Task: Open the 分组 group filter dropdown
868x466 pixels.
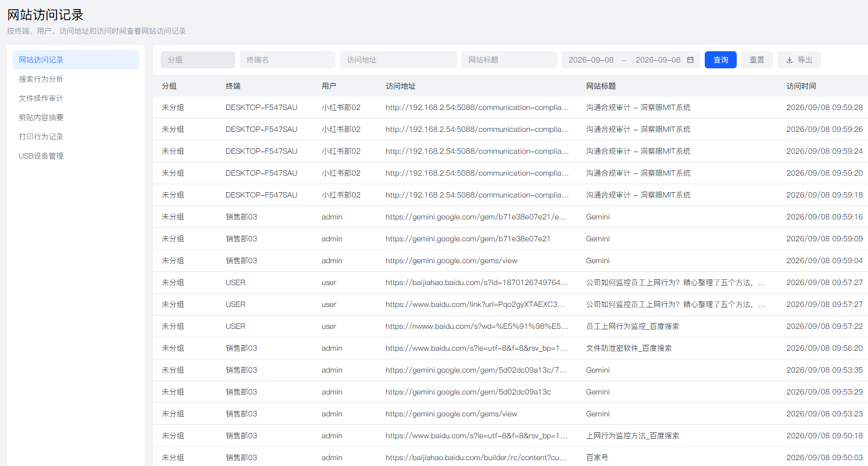Action: tap(198, 60)
